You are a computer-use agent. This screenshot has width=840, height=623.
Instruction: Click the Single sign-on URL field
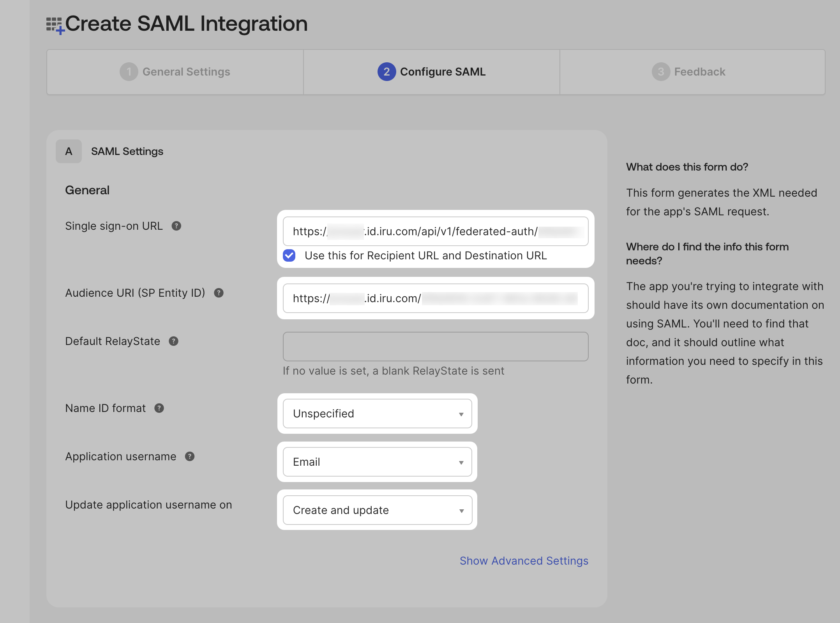point(436,231)
